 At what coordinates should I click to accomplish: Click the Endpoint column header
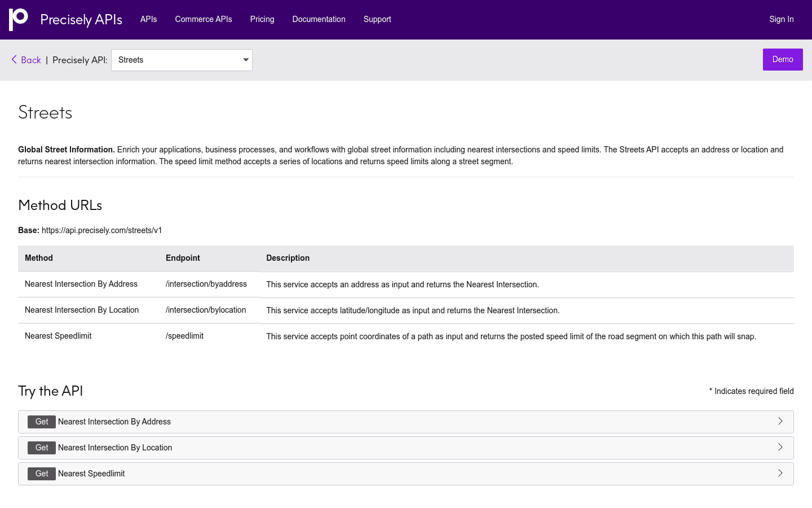(x=183, y=258)
